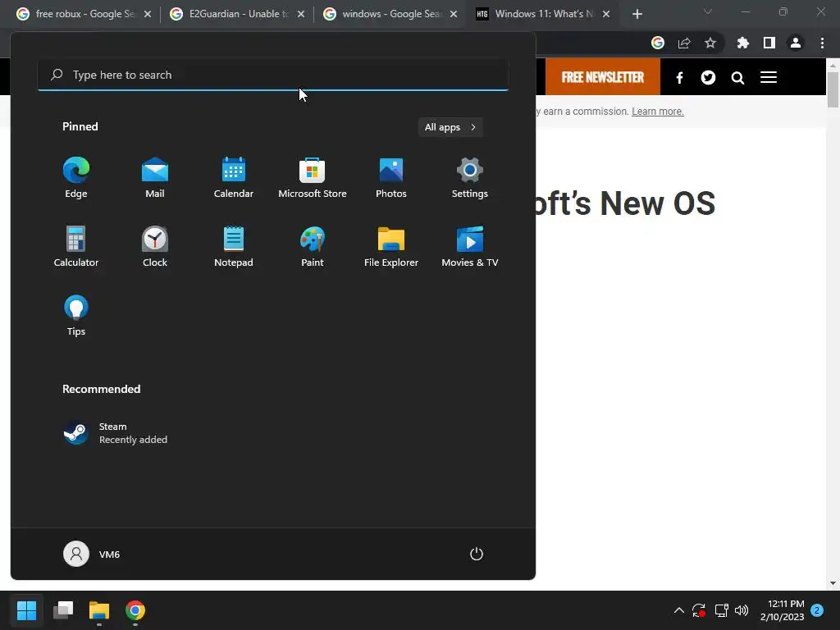840x630 pixels.
Task: Open the VM6 user account menu
Action: 92,554
